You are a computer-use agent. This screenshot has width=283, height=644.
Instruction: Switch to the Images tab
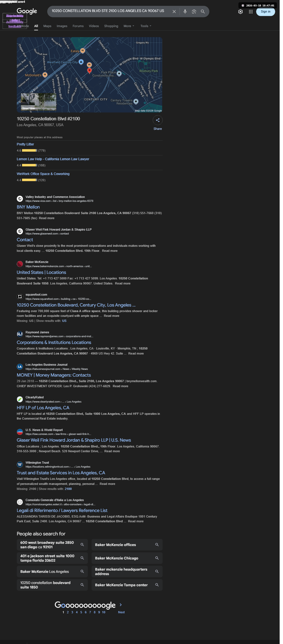62,26
